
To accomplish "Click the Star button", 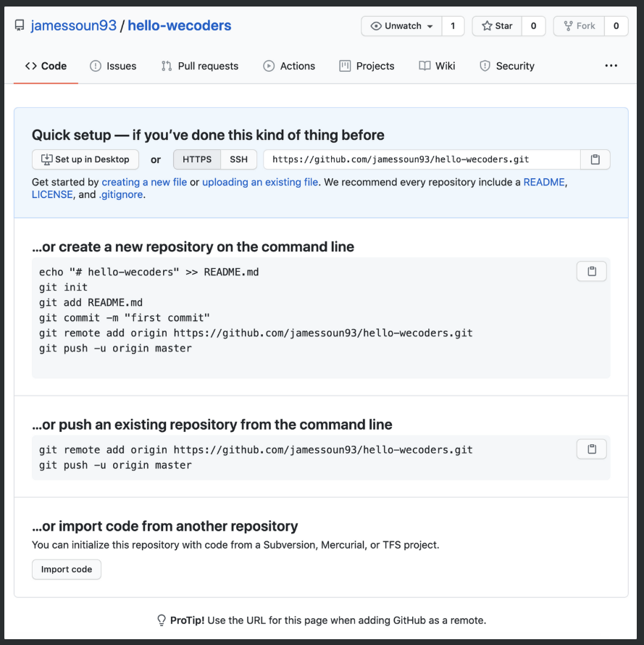I will point(497,26).
